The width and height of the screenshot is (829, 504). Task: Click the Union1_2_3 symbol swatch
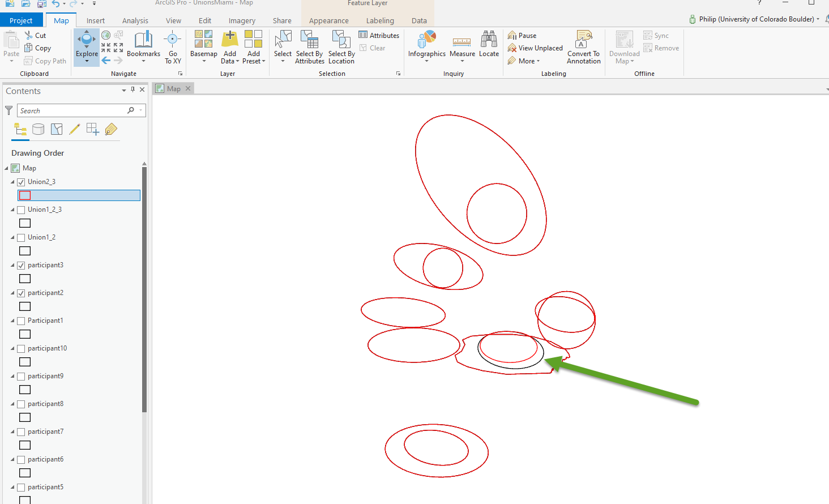pos(25,223)
